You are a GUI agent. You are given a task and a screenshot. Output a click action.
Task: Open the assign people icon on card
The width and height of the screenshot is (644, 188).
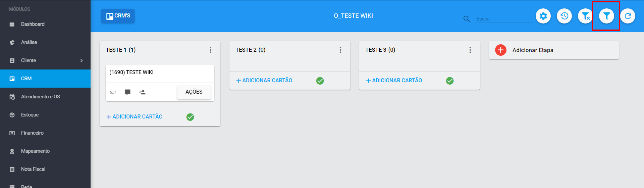click(x=143, y=92)
